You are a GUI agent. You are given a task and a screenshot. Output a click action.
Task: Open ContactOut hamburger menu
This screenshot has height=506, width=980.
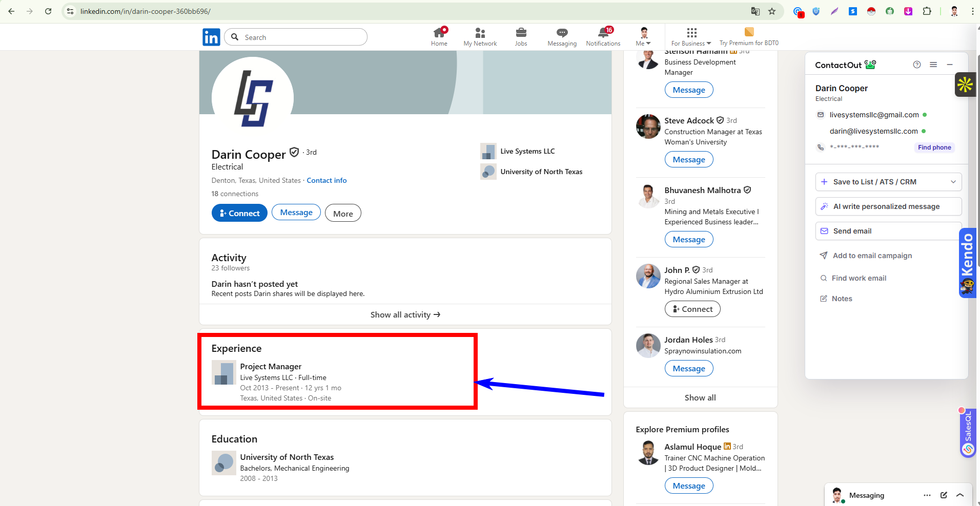[x=933, y=65]
